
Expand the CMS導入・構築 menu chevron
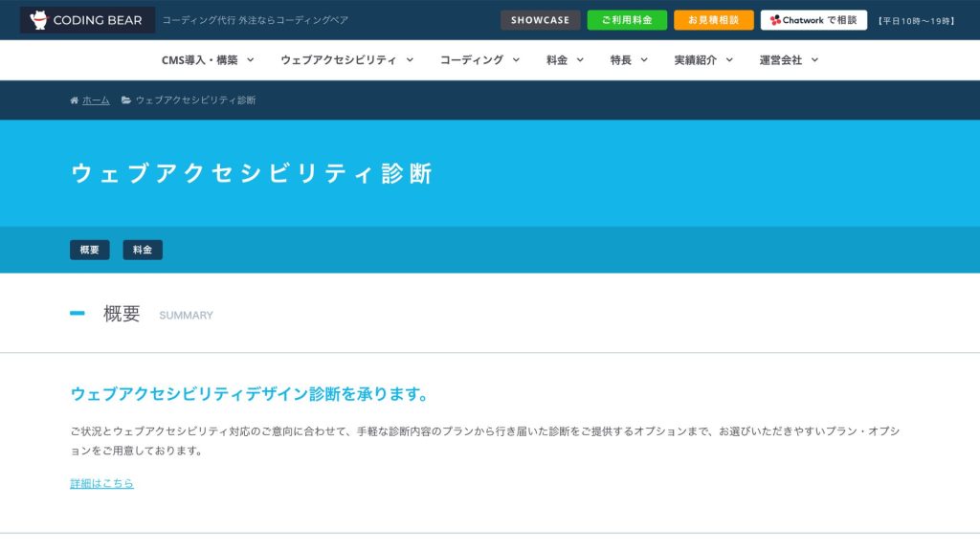pyautogui.click(x=251, y=59)
